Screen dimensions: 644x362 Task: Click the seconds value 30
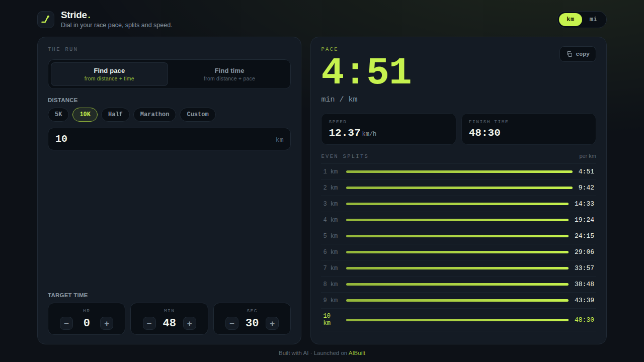pos(252,323)
